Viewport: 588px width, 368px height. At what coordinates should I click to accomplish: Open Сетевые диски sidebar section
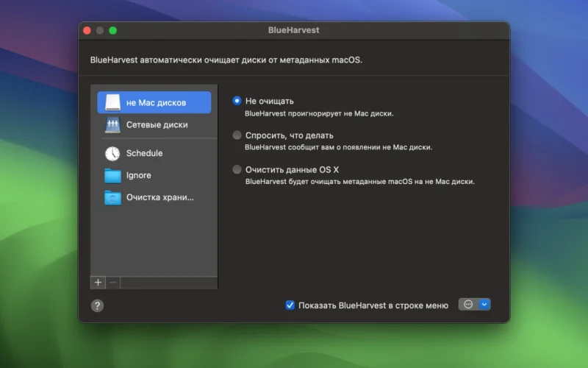tap(154, 124)
